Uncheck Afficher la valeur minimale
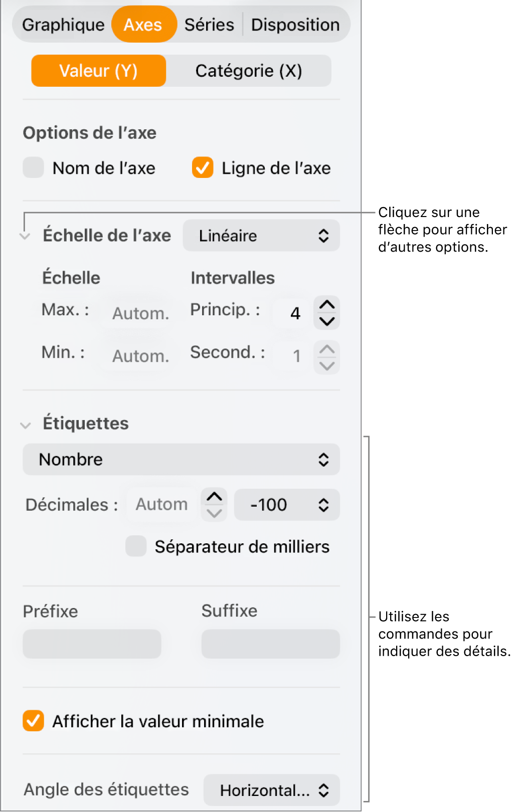The image size is (524, 812). [x=33, y=721]
